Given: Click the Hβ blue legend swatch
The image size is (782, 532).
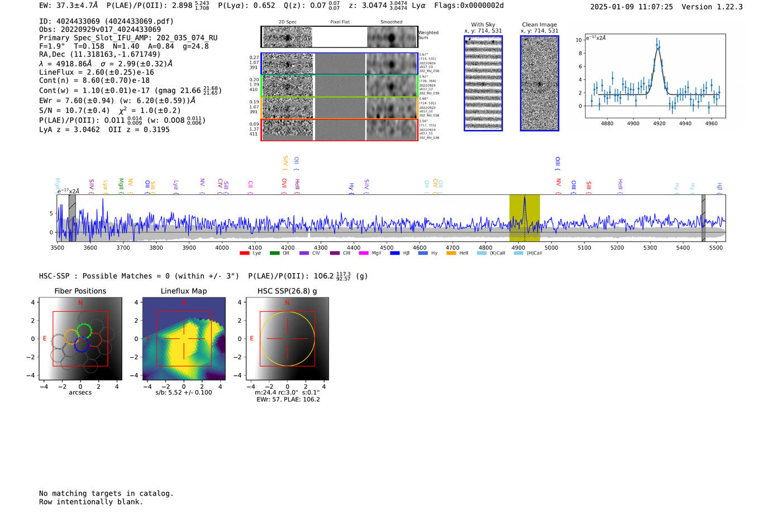Looking at the screenshot, I should (395, 253).
